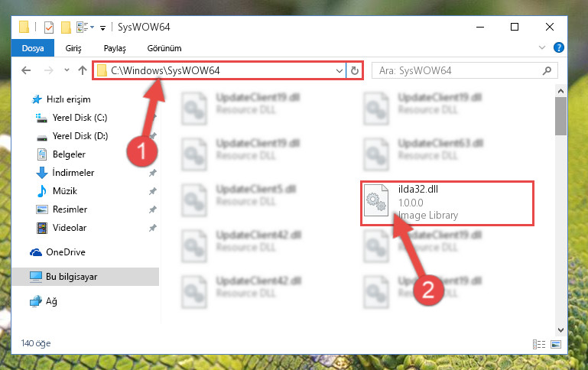Click the Properties checkmark icon in title bar

(49, 28)
